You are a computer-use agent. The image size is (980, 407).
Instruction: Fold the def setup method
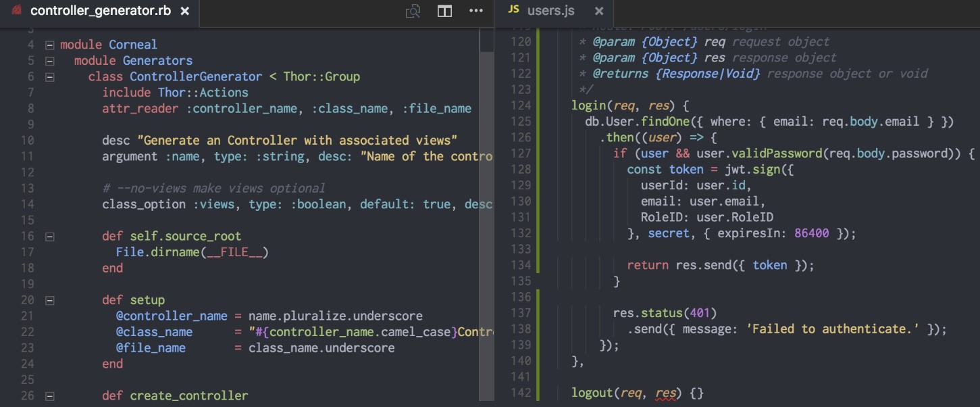click(49, 300)
